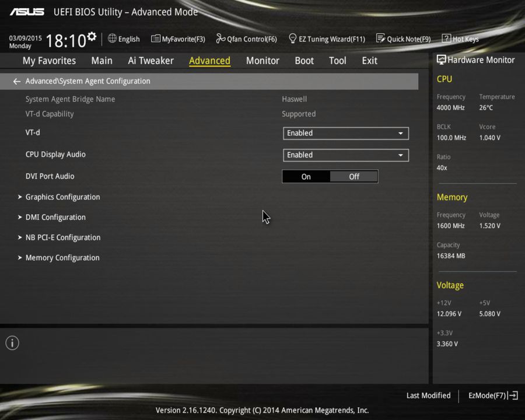Go back from System Agent Configuration
The image size is (525, 420).
16,81
